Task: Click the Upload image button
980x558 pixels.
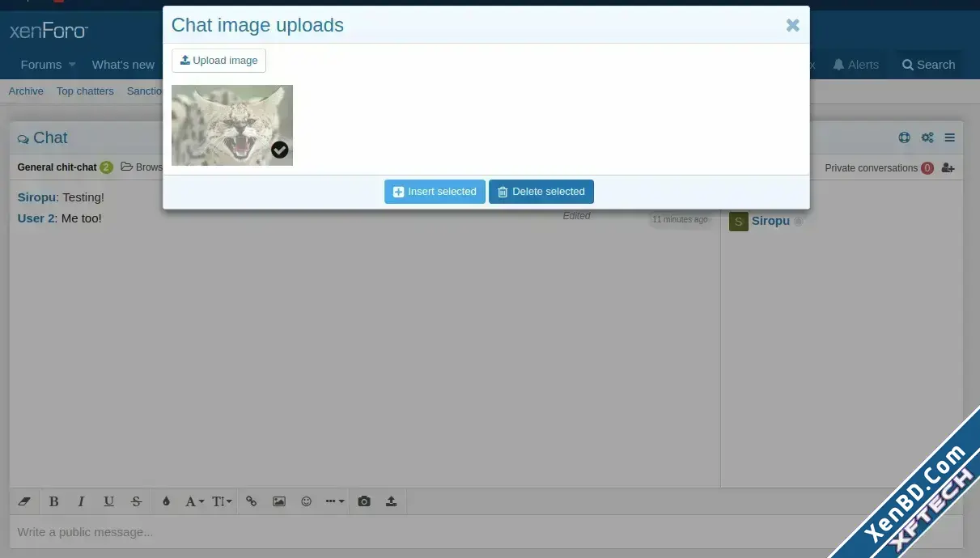Action: click(x=218, y=61)
